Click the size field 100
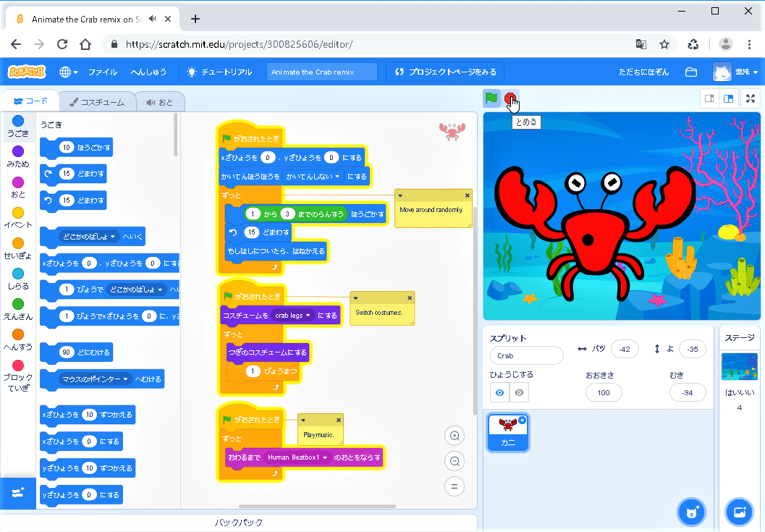 click(604, 392)
